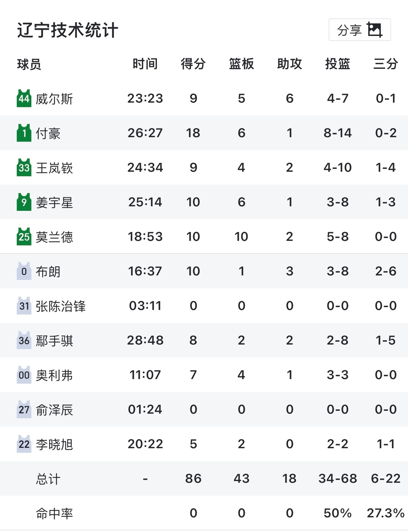Image resolution: width=408 pixels, height=532 pixels.
Task: Click gray jersey icon number 0
Action: pyautogui.click(x=24, y=271)
